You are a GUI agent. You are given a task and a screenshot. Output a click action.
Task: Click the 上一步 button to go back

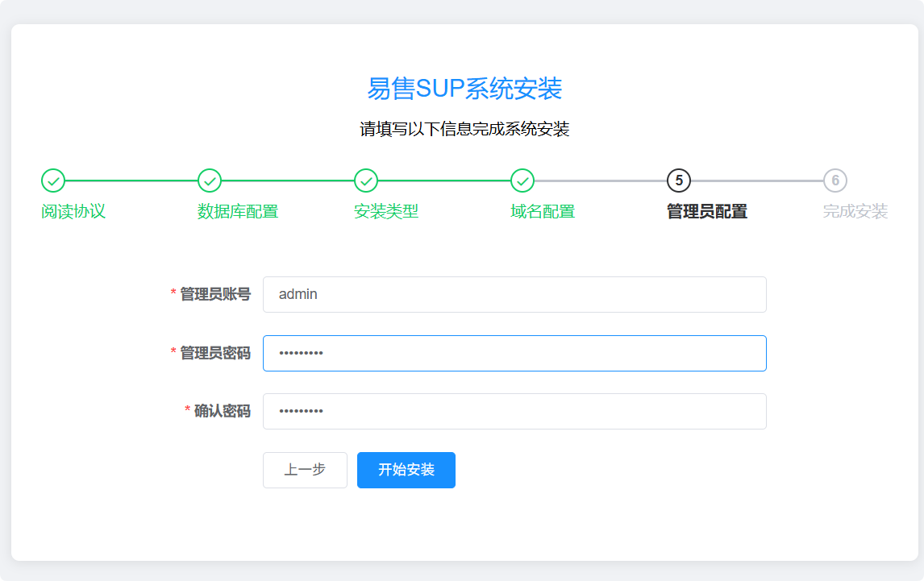click(x=305, y=470)
